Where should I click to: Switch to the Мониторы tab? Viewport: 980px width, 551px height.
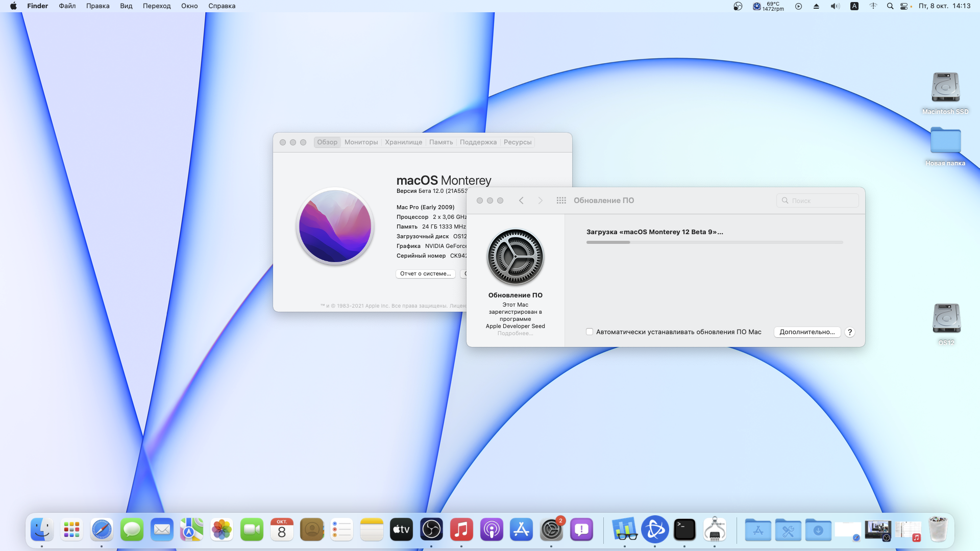click(x=361, y=142)
